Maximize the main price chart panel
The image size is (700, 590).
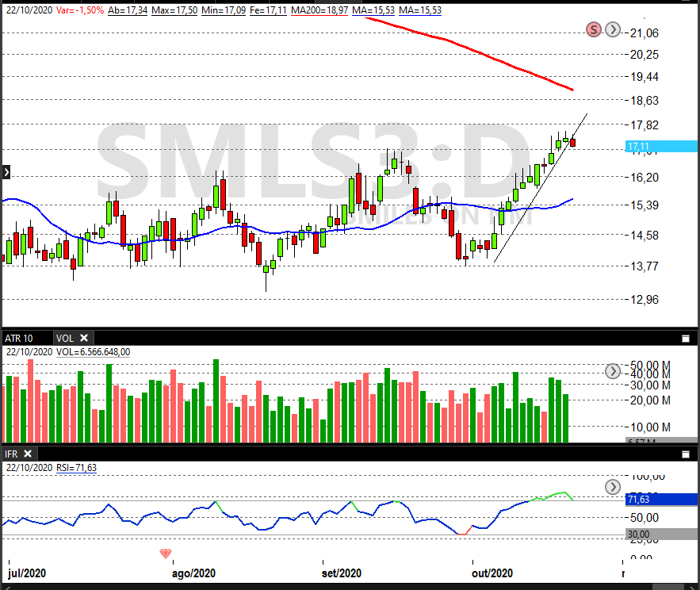[x=686, y=3]
